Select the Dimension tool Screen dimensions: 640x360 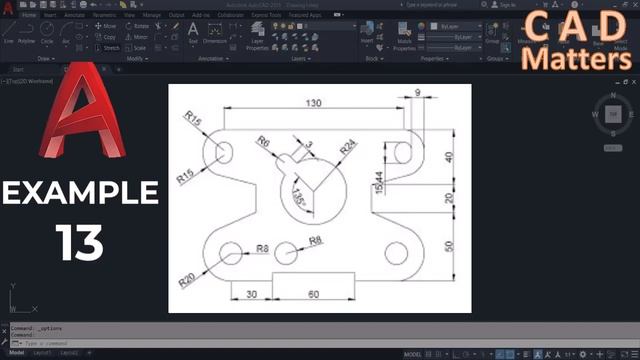pyautogui.click(x=214, y=32)
